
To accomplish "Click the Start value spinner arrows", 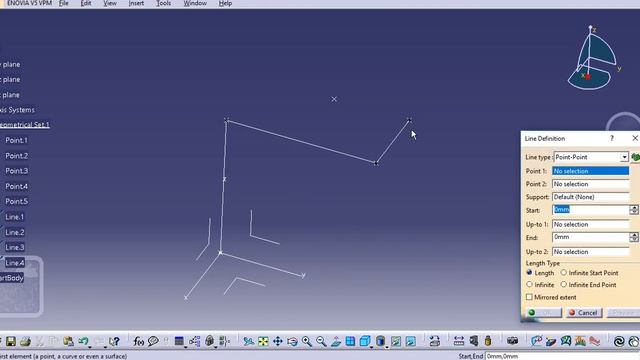I will [634, 210].
